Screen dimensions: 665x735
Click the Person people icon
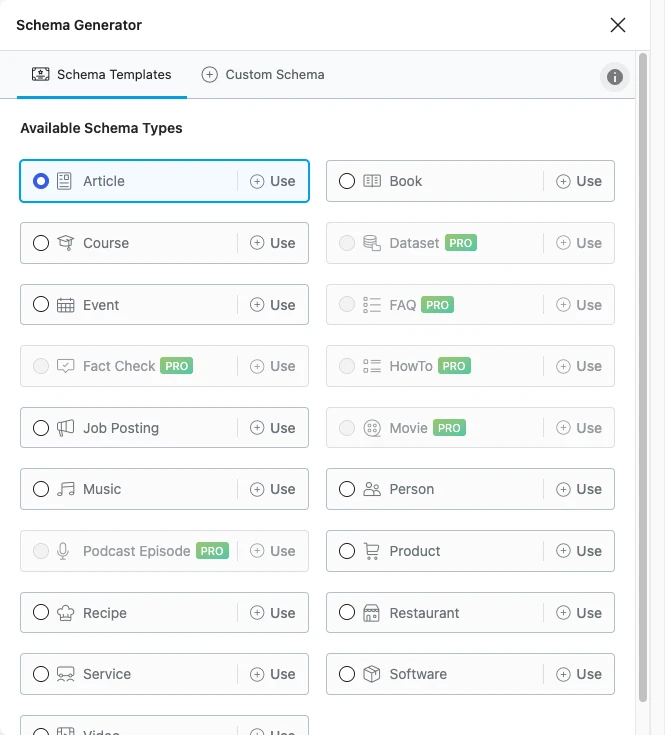[372, 489]
